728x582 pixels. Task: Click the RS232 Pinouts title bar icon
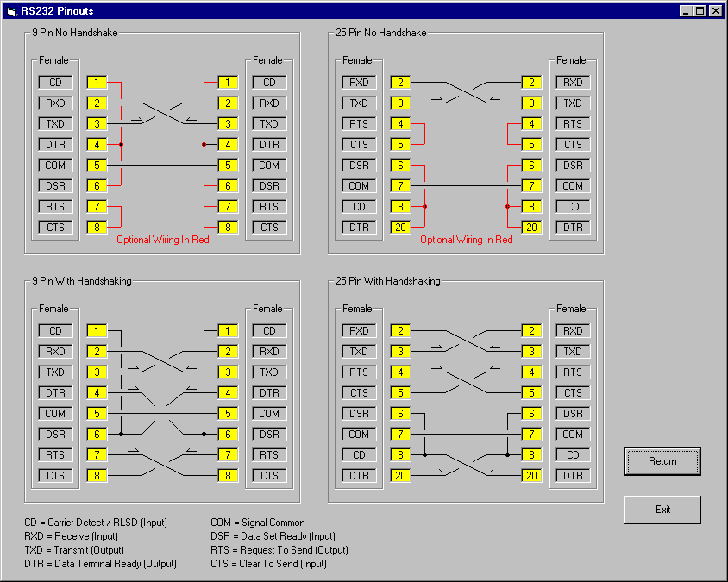11,11
